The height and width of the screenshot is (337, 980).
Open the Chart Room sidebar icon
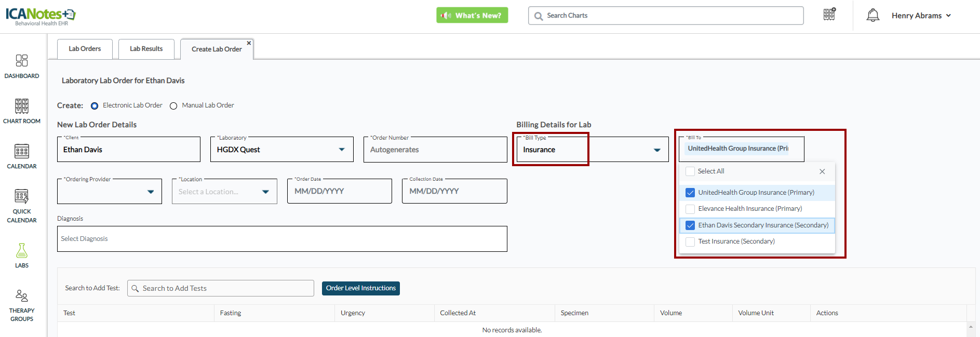pyautogui.click(x=22, y=106)
